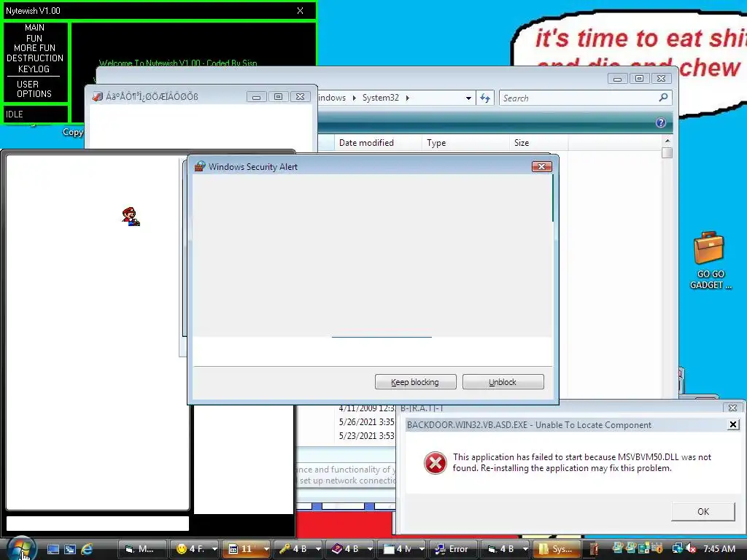Open the MAIN menu in Nytewish

[x=34, y=28]
